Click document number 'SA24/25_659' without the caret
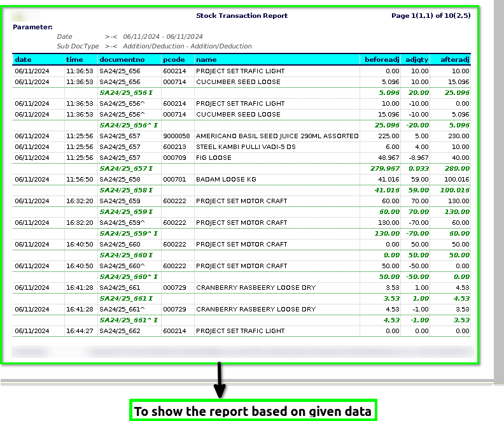Viewport: 504px width, 421px height. pyautogui.click(x=120, y=201)
